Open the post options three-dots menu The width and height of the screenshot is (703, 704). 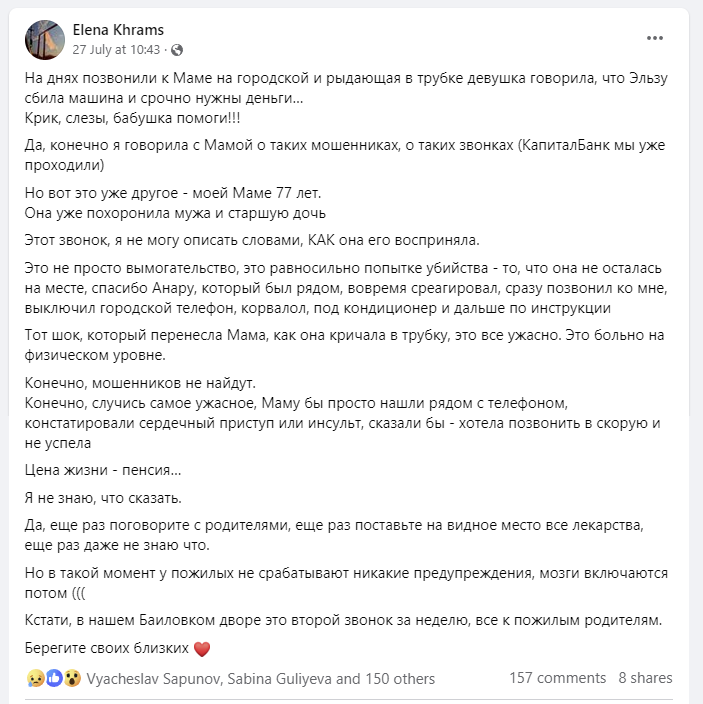[x=655, y=38]
